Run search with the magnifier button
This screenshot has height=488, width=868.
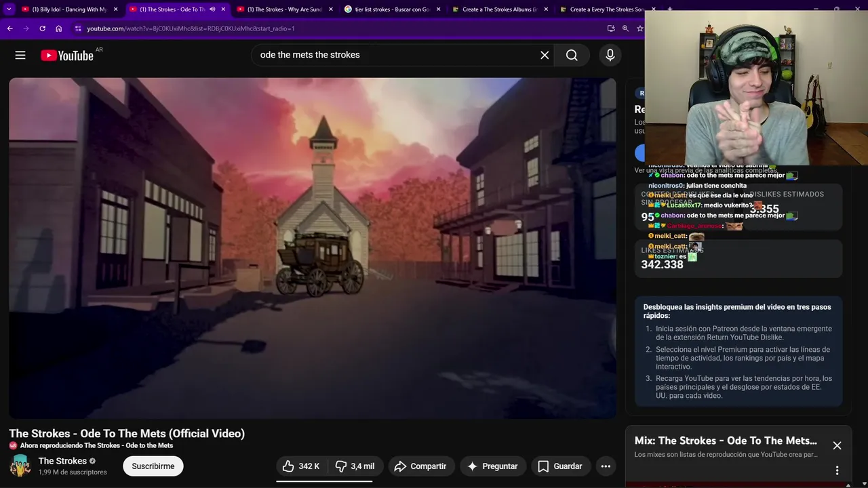pos(572,56)
